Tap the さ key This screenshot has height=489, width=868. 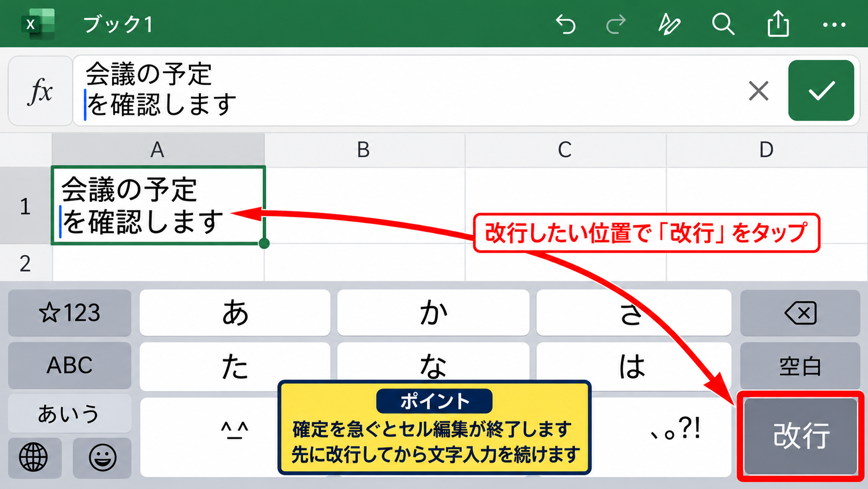point(633,313)
